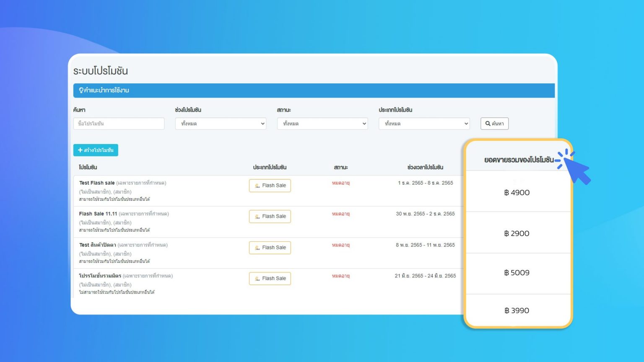Click the lightbulb icon on คำแนะนำการใช้งาน bar
This screenshot has width=644, height=362.
point(80,90)
